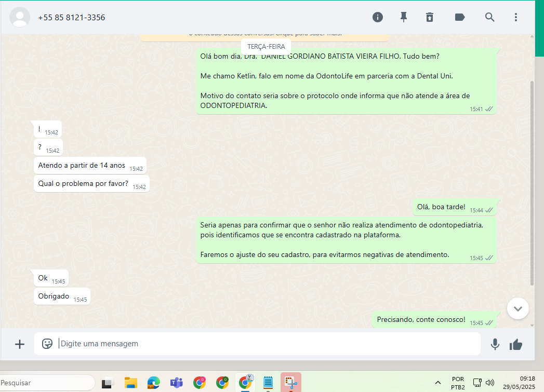This screenshot has height=392, width=544.
Task: Expand hidden system tray icons chevron
Action: 438,383
